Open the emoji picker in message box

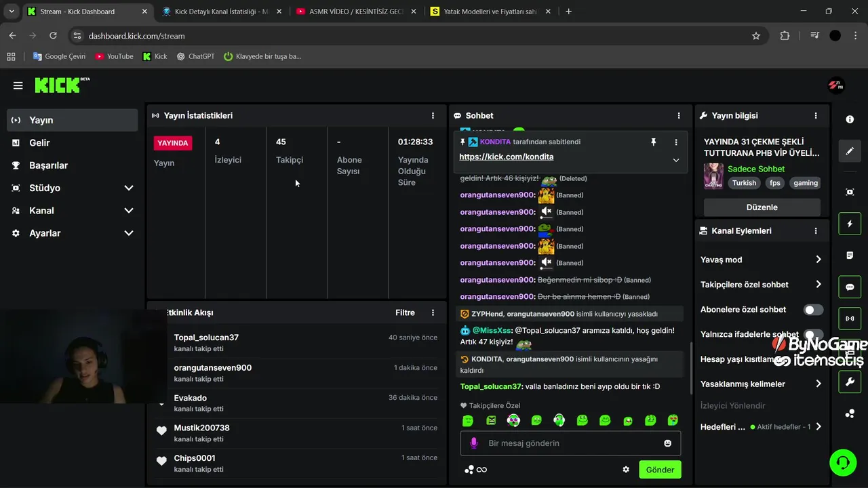coord(668,443)
